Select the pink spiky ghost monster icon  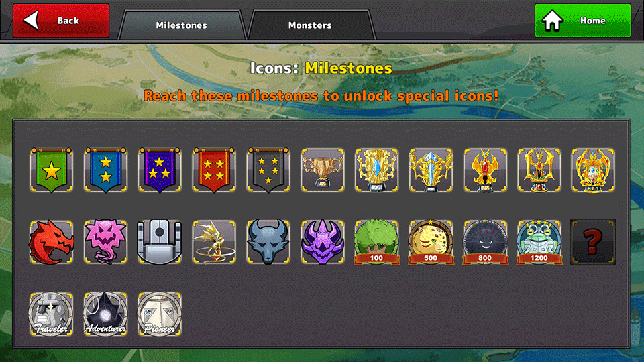[105, 242]
